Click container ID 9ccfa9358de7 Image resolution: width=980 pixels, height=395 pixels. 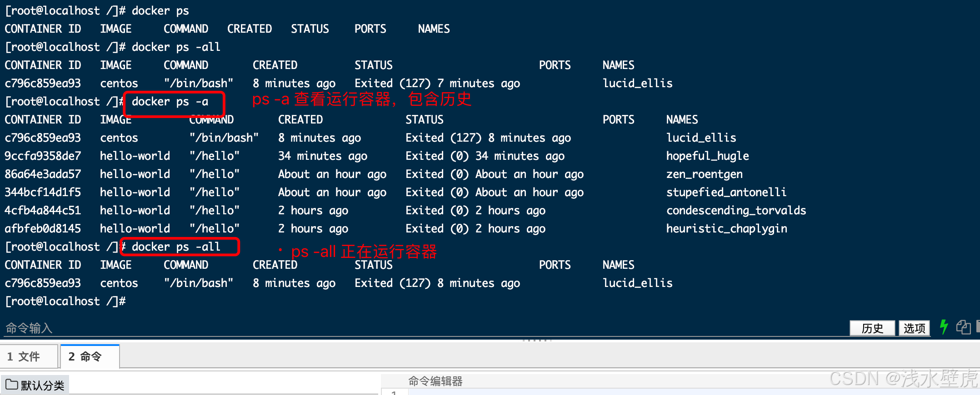(43, 156)
